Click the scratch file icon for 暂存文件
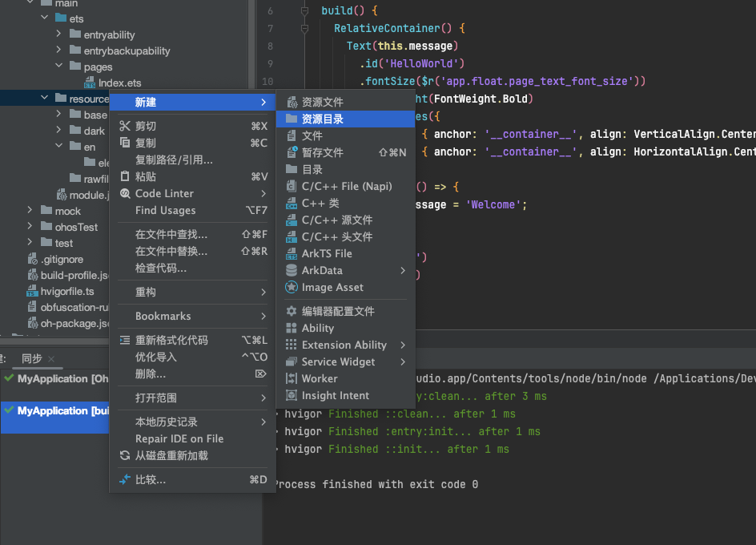This screenshot has height=545, width=756. [292, 152]
